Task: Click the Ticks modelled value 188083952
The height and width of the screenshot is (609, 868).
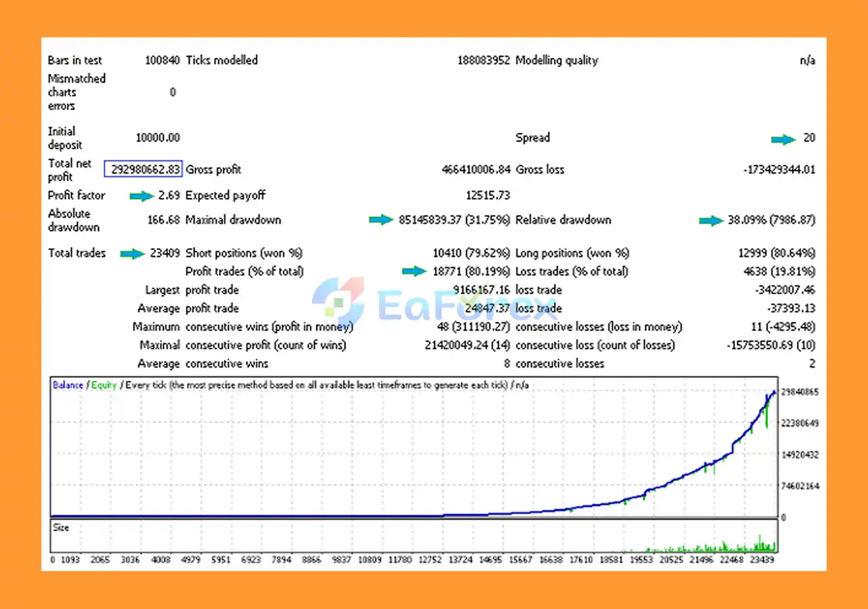Action: pyautogui.click(x=483, y=60)
